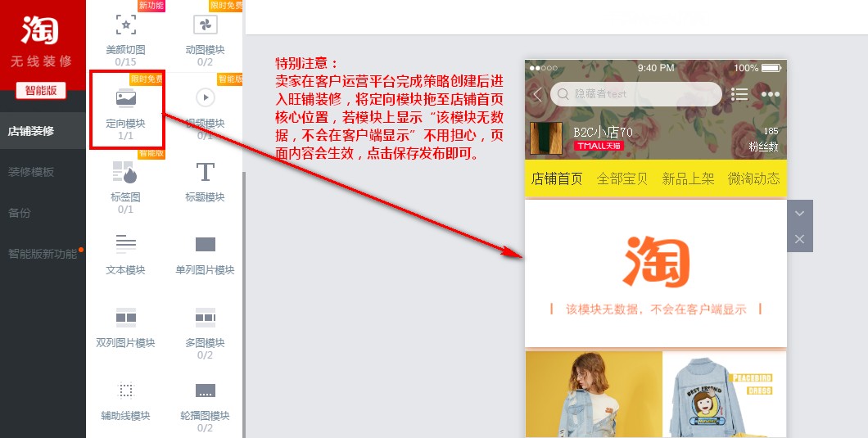Select the 美颜切图 module icon
The image size is (868, 438).
pyautogui.click(x=125, y=25)
